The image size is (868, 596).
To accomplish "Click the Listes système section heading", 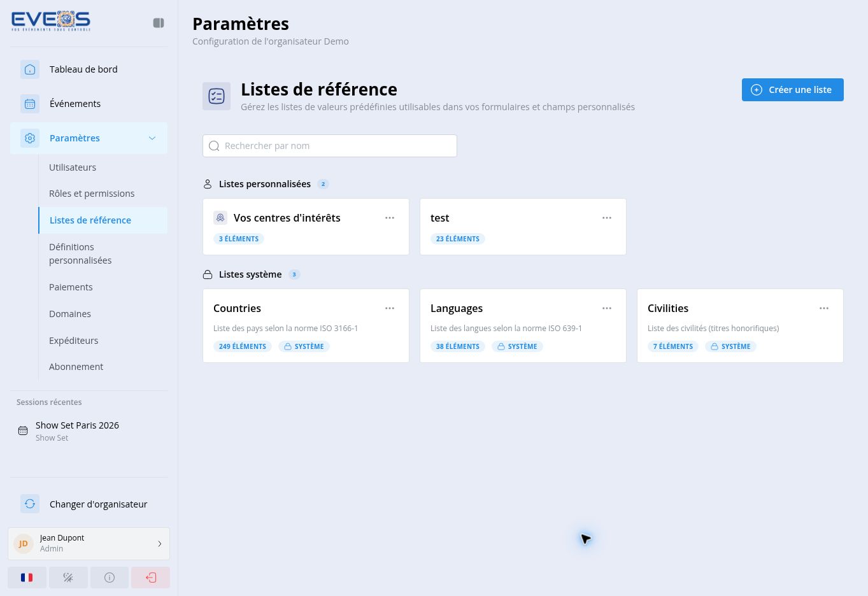I will [x=250, y=274].
